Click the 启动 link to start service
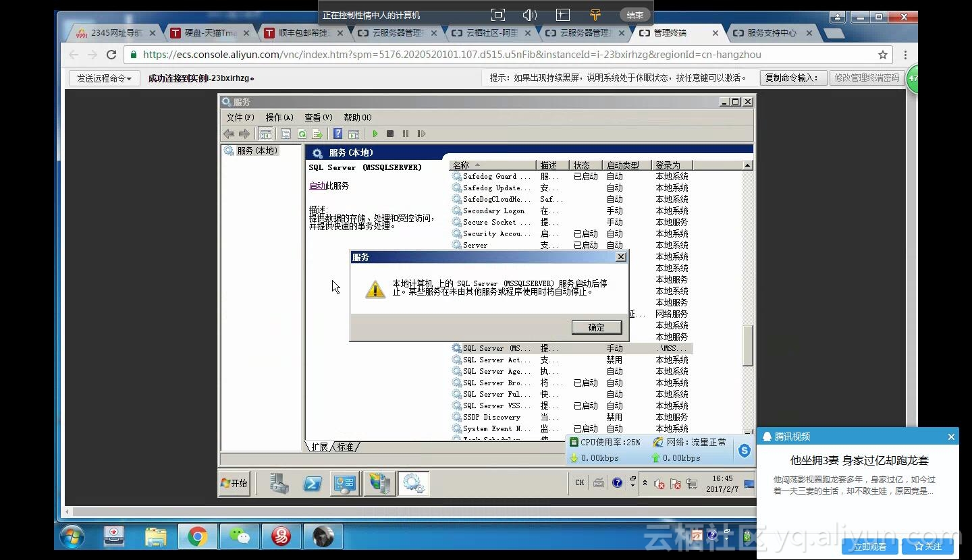The image size is (972, 560). click(317, 186)
